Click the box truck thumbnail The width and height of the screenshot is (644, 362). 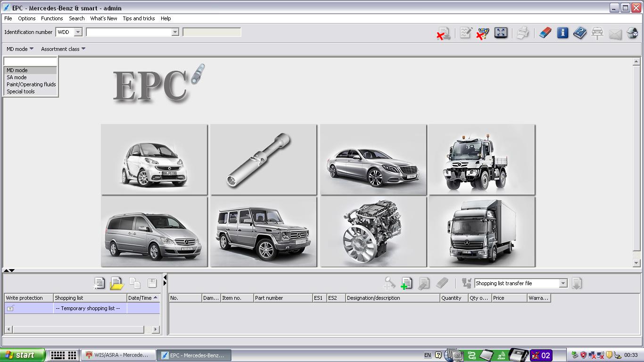482,232
